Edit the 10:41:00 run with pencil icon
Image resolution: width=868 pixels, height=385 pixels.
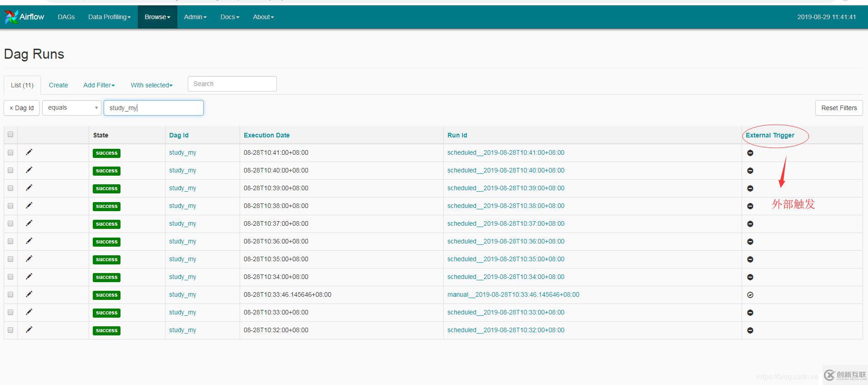click(x=29, y=152)
